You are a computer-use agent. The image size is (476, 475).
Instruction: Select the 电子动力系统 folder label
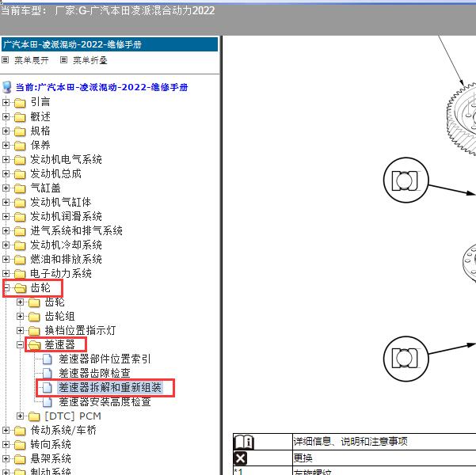point(61,273)
